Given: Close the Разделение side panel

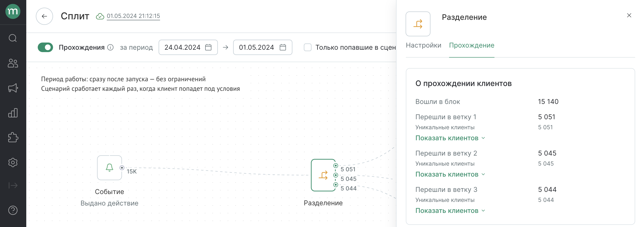Looking at the screenshot, I should (629, 16).
